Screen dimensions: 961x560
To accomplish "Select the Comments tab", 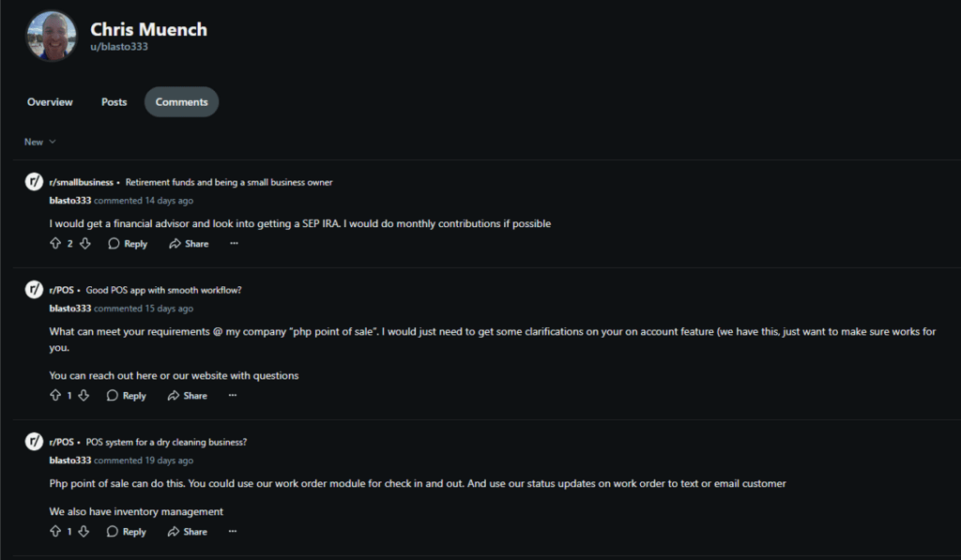I will pos(181,102).
